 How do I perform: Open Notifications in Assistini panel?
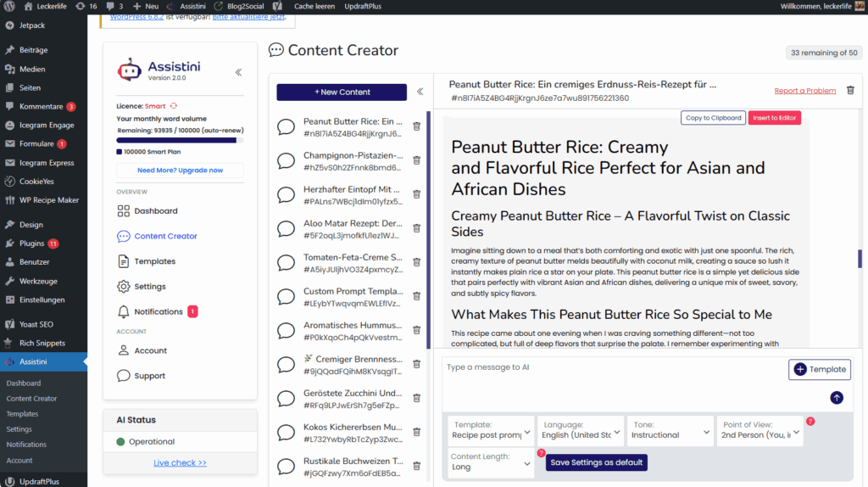pyautogui.click(x=157, y=311)
